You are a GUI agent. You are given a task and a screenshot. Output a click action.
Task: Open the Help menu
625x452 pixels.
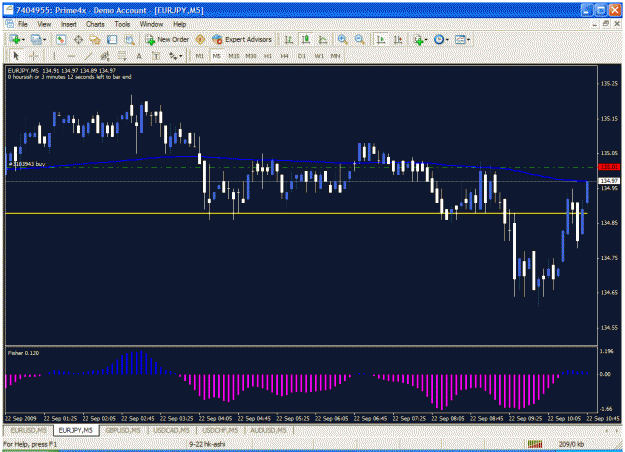pyautogui.click(x=179, y=24)
